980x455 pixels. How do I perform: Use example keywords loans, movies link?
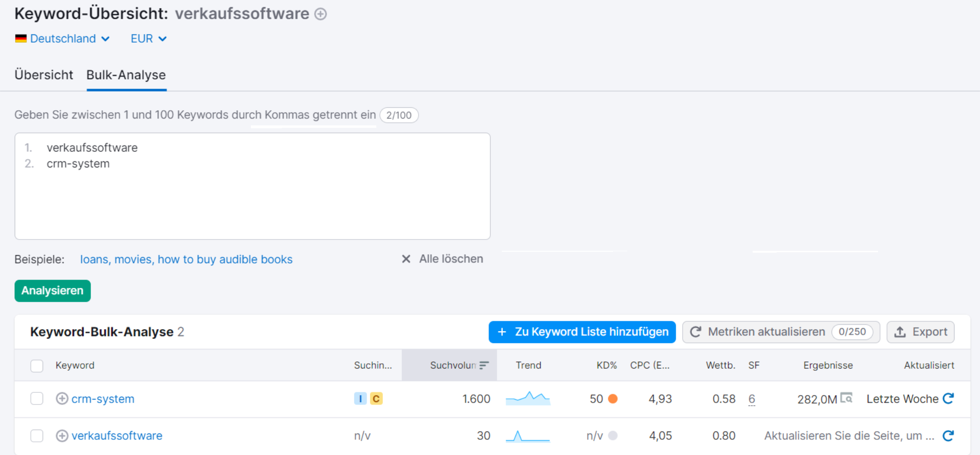[186, 259]
